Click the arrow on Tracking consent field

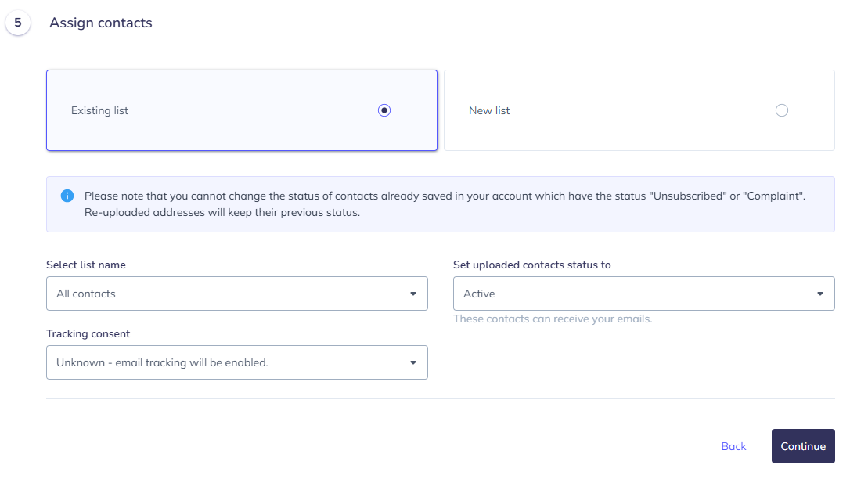413,363
